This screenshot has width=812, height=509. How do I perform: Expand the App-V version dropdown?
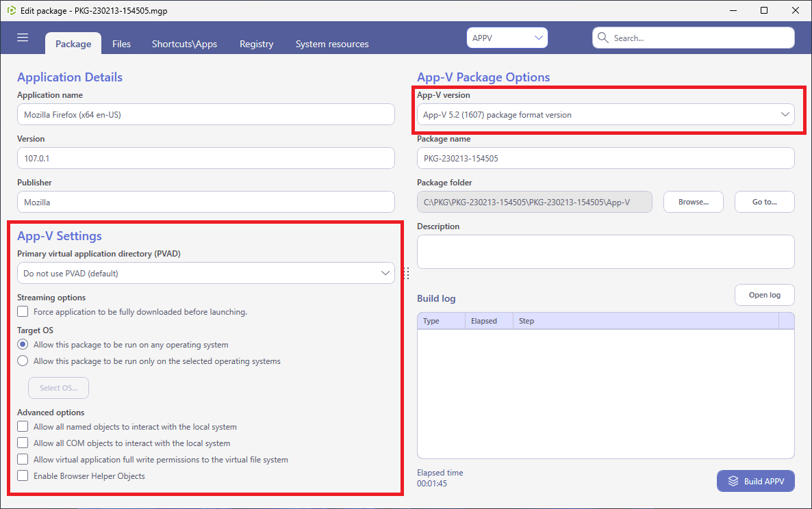click(606, 114)
